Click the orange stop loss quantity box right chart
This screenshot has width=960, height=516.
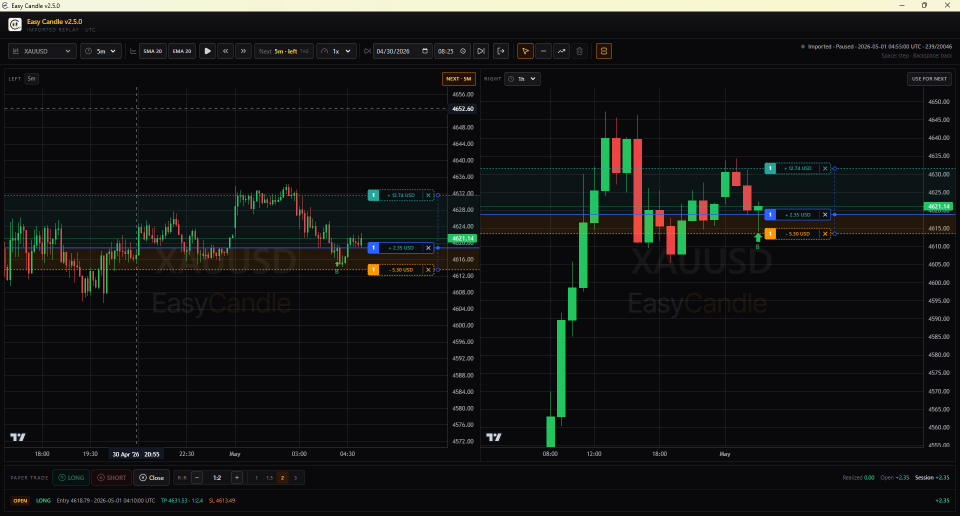(770, 234)
